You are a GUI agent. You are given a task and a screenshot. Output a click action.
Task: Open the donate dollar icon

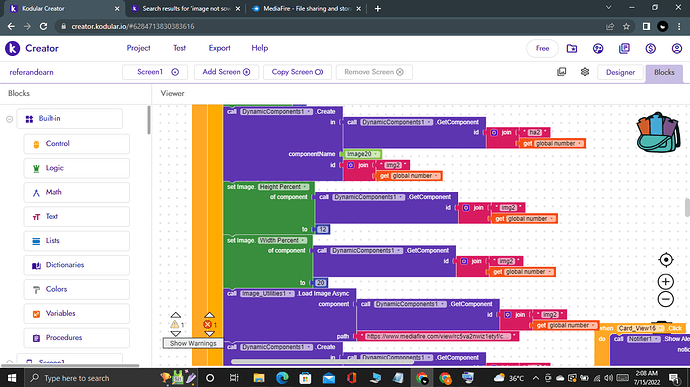pos(651,48)
